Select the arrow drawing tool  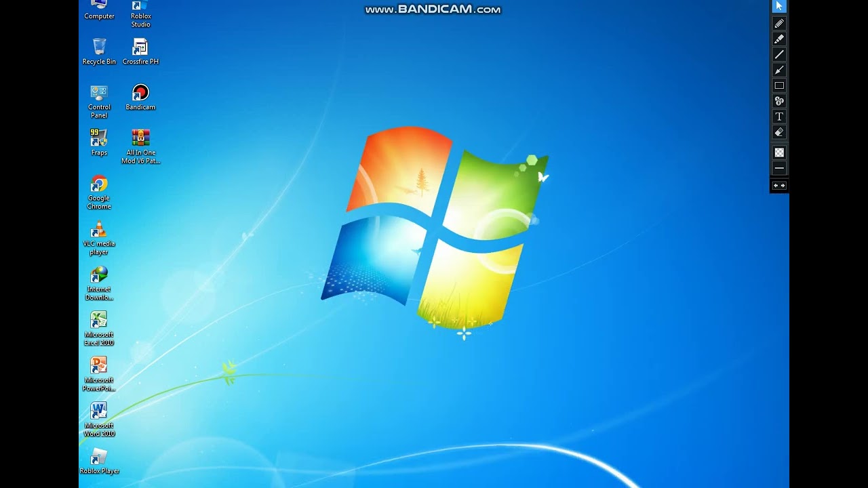pyautogui.click(x=779, y=70)
